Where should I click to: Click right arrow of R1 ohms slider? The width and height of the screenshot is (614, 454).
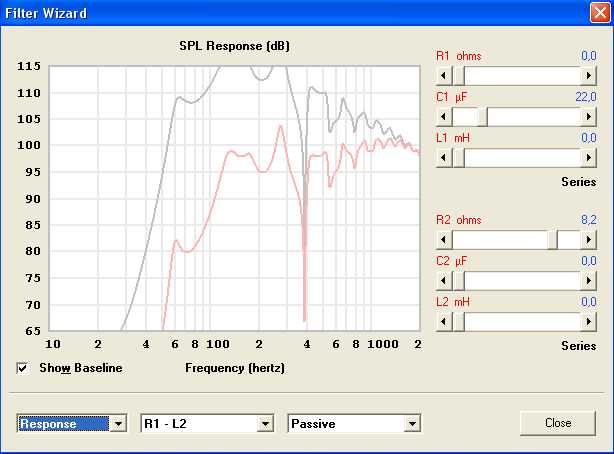[587, 76]
